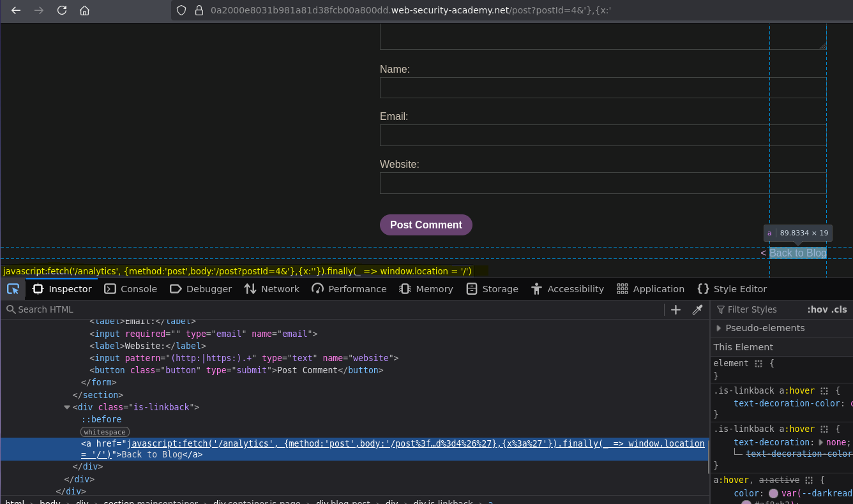853x504 pixels.
Task: Switch to the Inspector tab
Action: (62, 289)
